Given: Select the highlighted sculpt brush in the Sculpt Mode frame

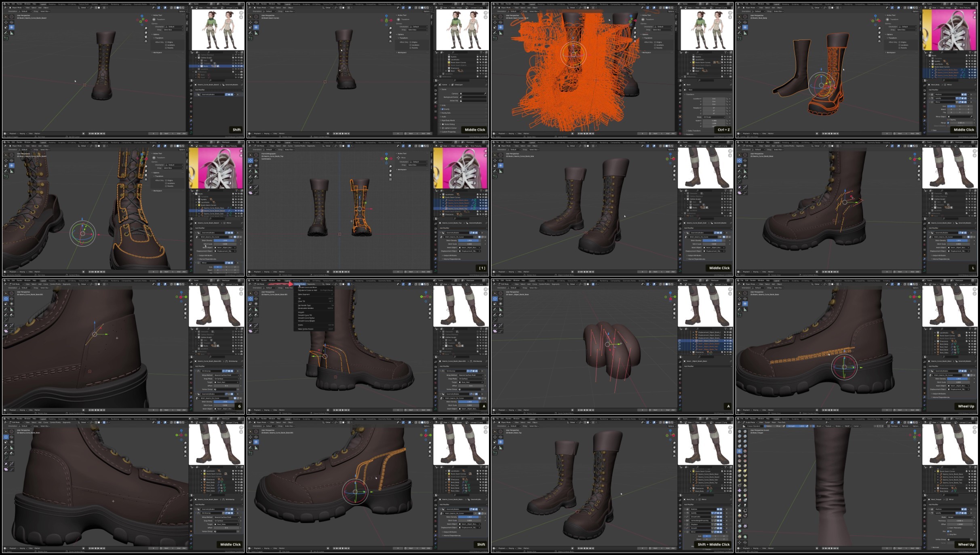Looking at the screenshot, I should (x=740, y=451).
